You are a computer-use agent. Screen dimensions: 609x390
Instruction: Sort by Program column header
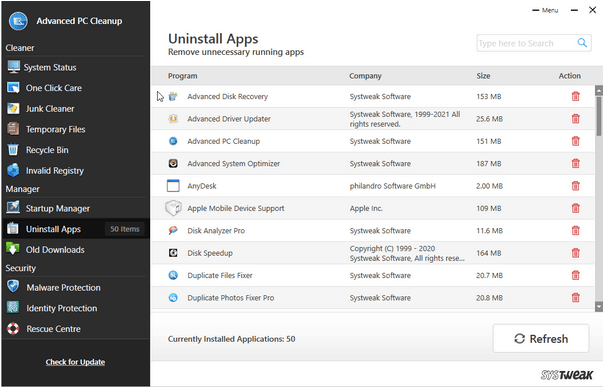(x=183, y=76)
